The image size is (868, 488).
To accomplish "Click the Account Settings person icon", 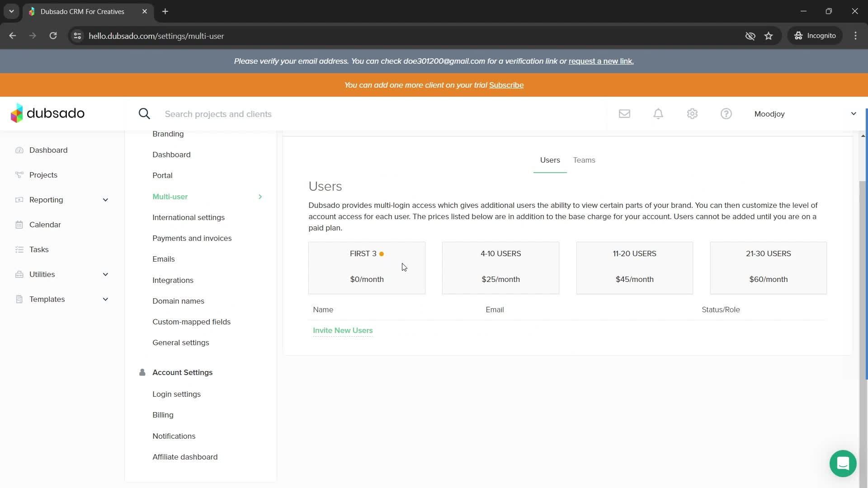I will coord(142,372).
